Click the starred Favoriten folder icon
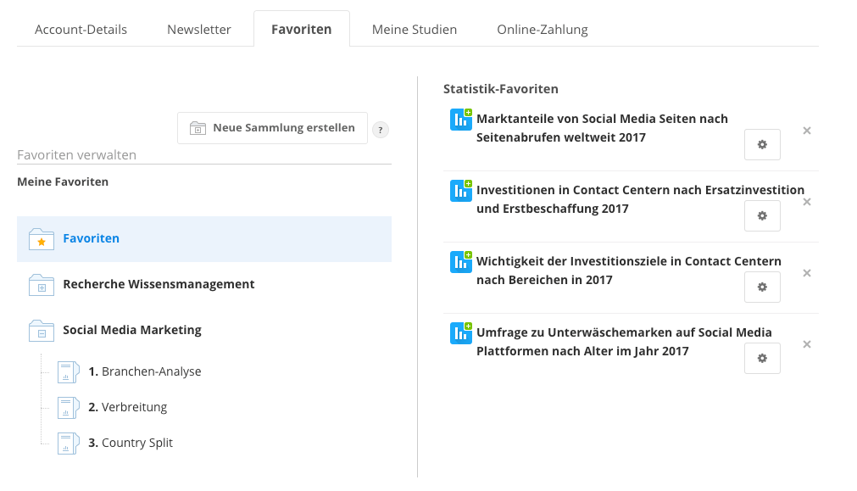This screenshot has width=857, height=491. [x=42, y=239]
